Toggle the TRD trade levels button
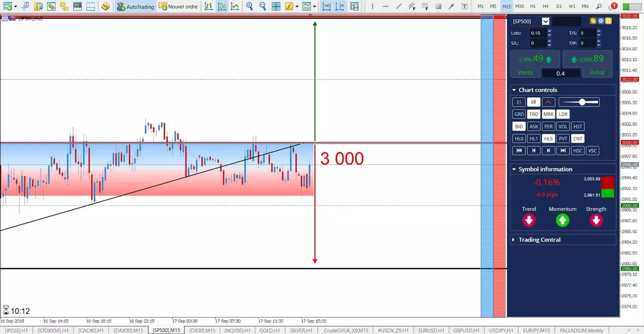Viewport: 644px width, 334px height. click(x=533, y=114)
